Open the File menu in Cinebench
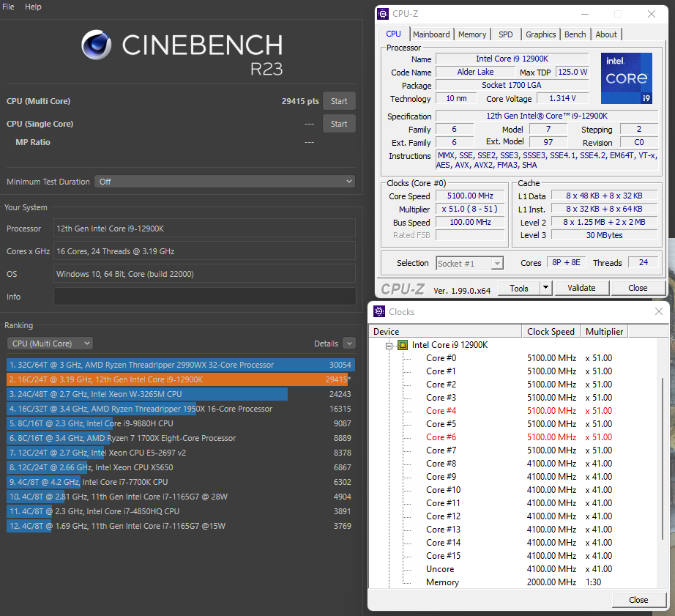 8,7
